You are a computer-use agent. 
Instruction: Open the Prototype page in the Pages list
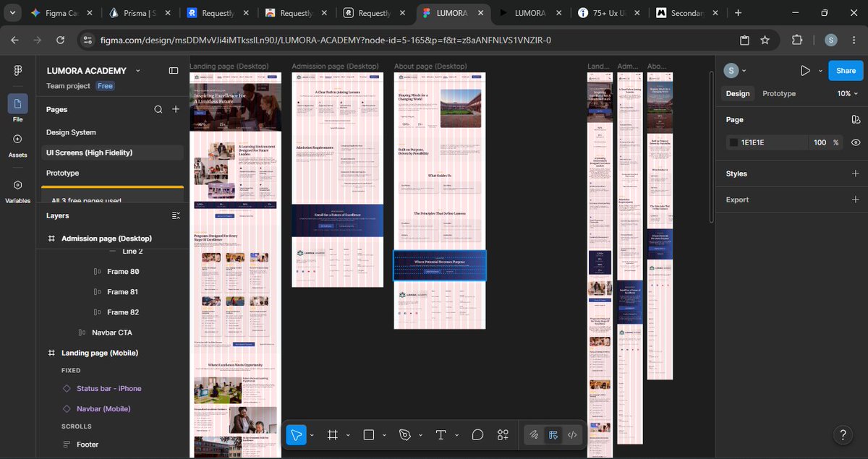[63, 173]
